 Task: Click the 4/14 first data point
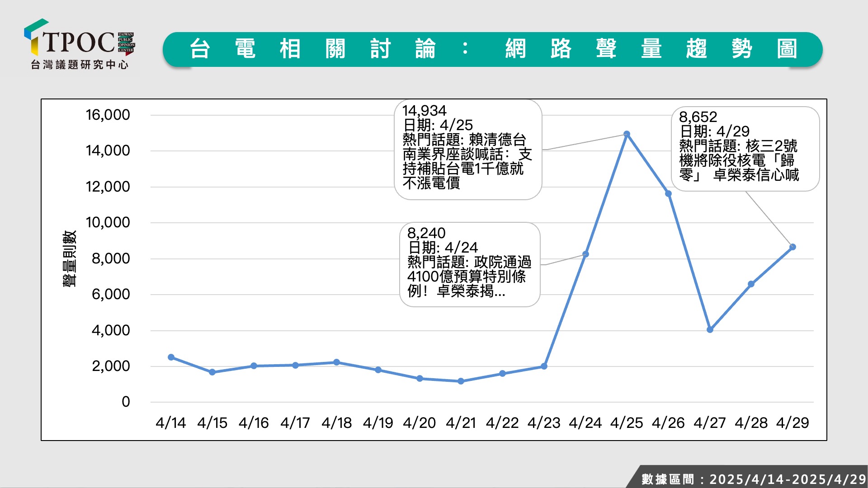[171, 357]
